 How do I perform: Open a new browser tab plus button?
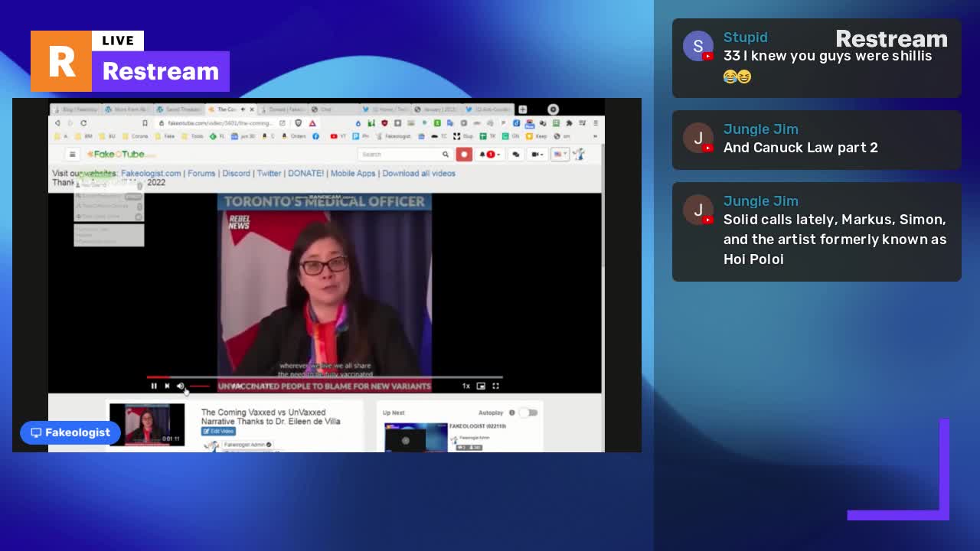coord(523,109)
